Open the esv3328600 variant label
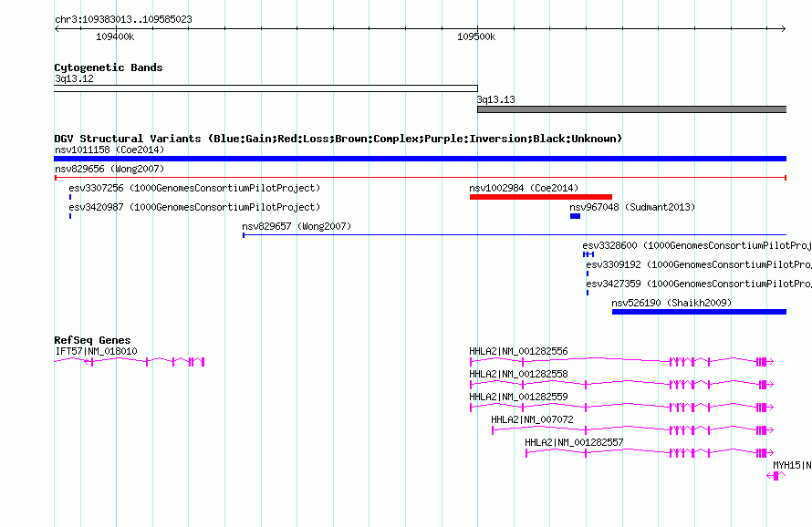This screenshot has width=812, height=527. (x=697, y=245)
